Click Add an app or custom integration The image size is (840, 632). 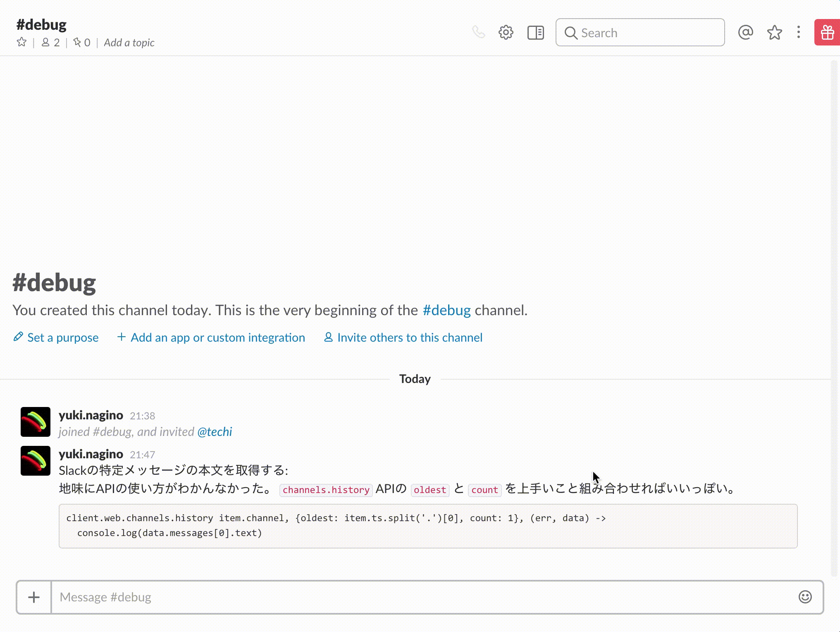click(211, 338)
